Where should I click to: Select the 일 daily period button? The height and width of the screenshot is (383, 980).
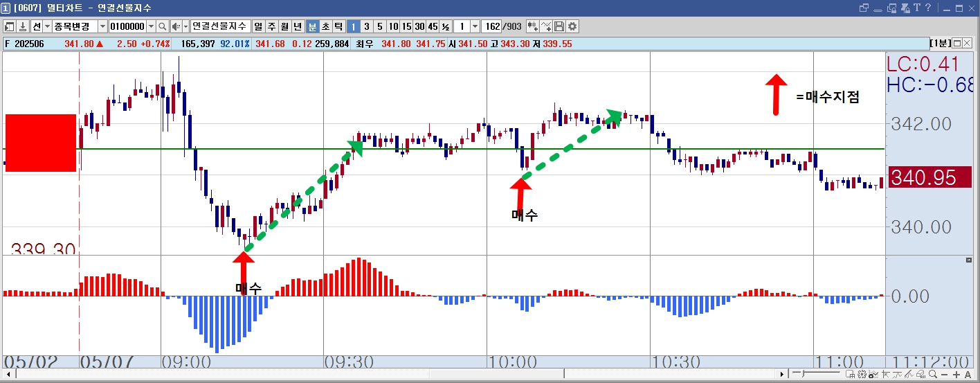(258, 26)
